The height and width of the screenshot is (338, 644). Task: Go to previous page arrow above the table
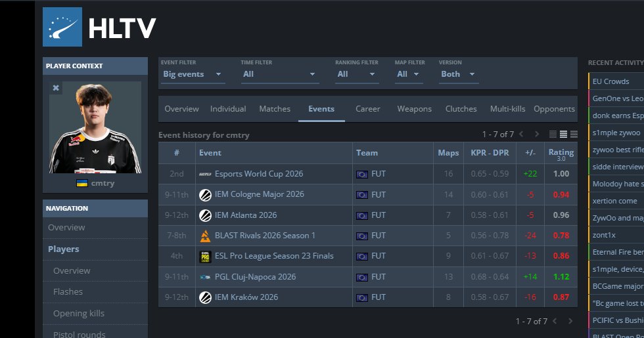point(521,134)
